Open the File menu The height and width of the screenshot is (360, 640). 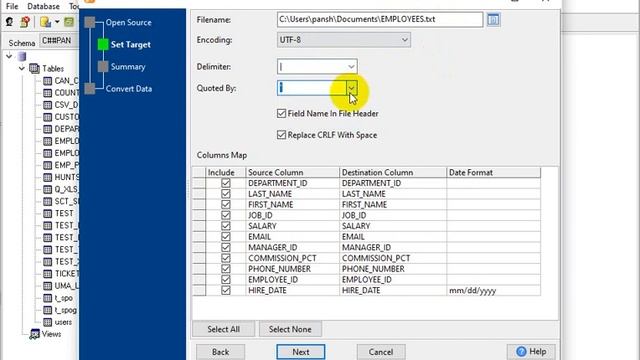click(12, 6)
